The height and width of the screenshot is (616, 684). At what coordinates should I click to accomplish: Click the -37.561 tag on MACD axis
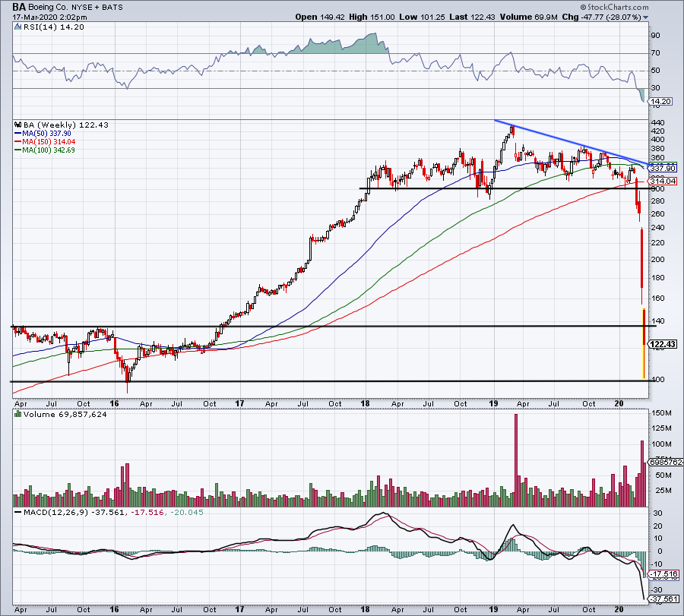[x=664, y=599]
